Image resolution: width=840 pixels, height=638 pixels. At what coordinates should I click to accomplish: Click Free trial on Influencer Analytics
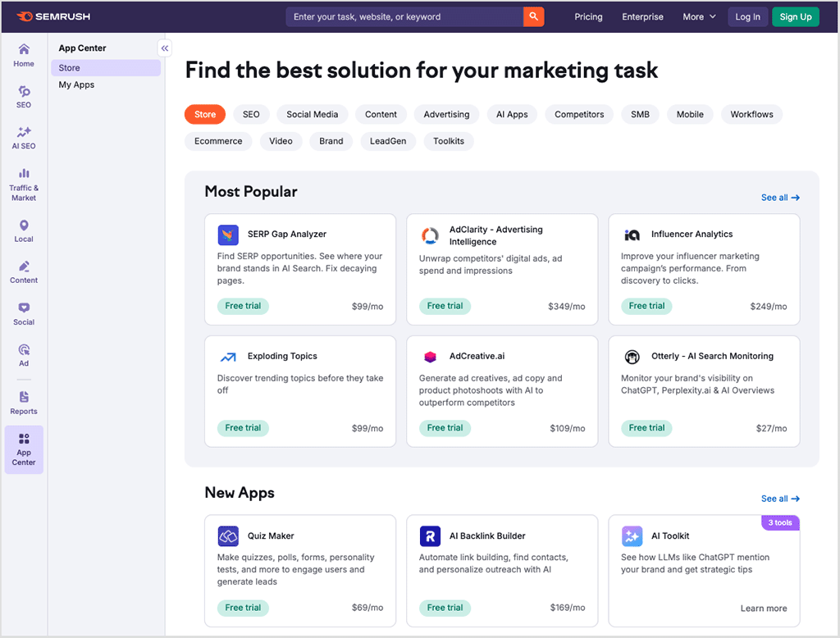pos(646,306)
